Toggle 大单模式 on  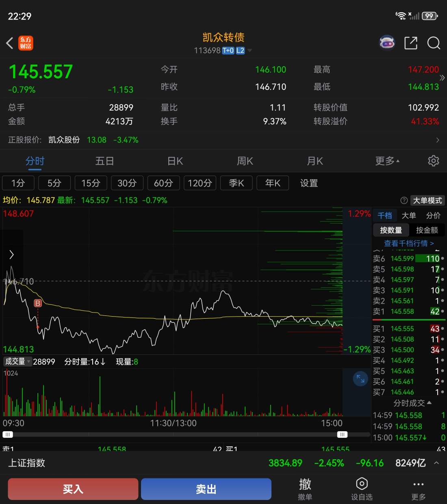[x=427, y=200]
